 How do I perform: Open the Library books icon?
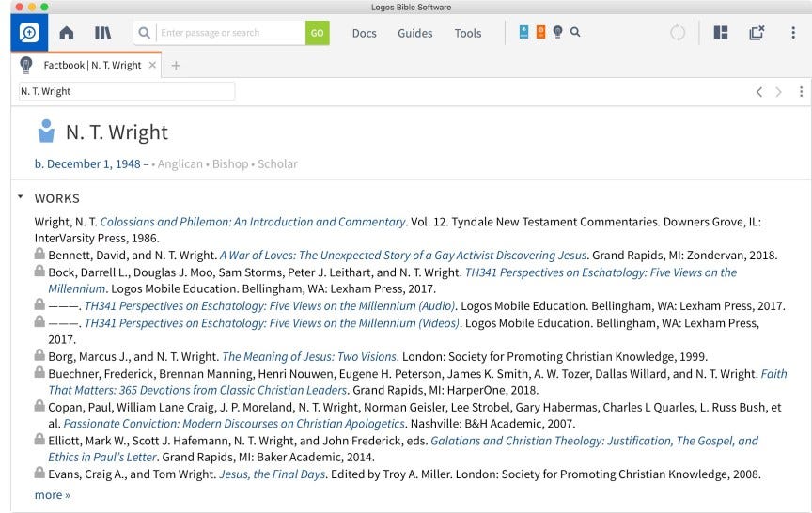102,33
